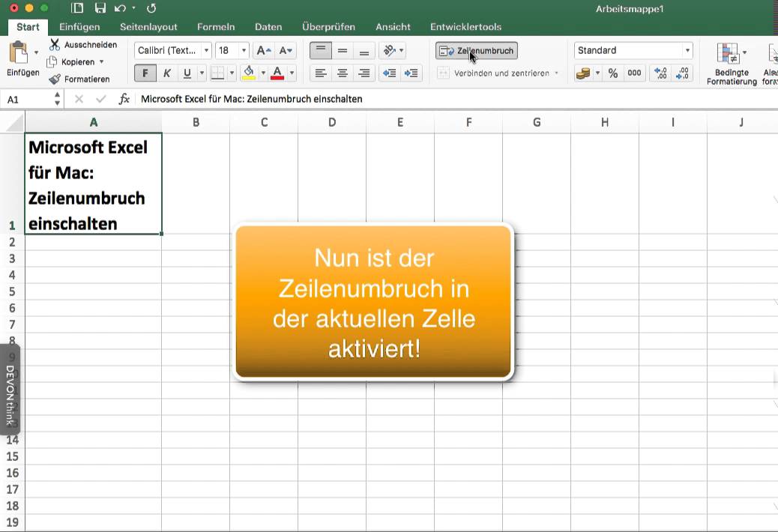Open Formeln ribbon tab

pyautogui.click(x=216, y=27)
